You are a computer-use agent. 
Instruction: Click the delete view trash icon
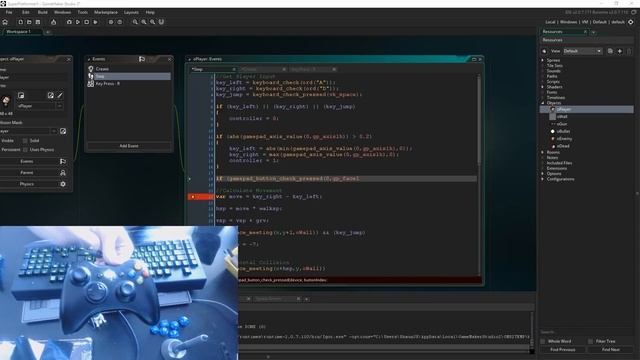pyautogui.click(x=629, y=51)
